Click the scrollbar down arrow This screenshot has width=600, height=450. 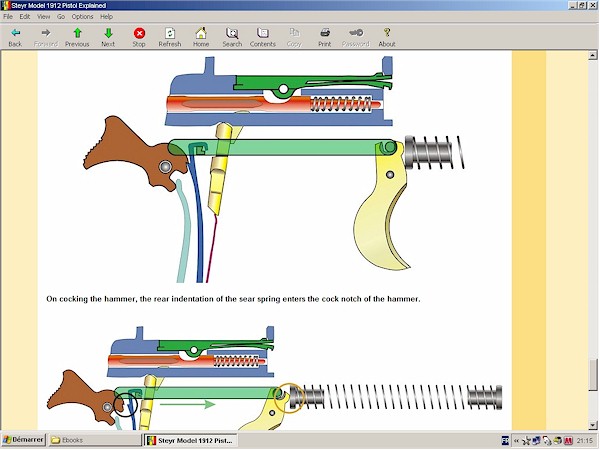pos(593,424)
